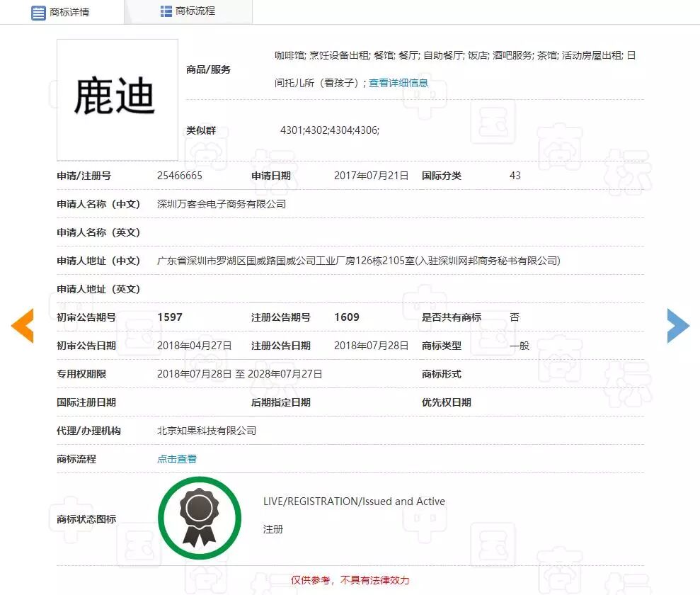The image size is (700, 595).
Task: Select preliminary announcement issue 1597
Action: (x=170, y=317)
